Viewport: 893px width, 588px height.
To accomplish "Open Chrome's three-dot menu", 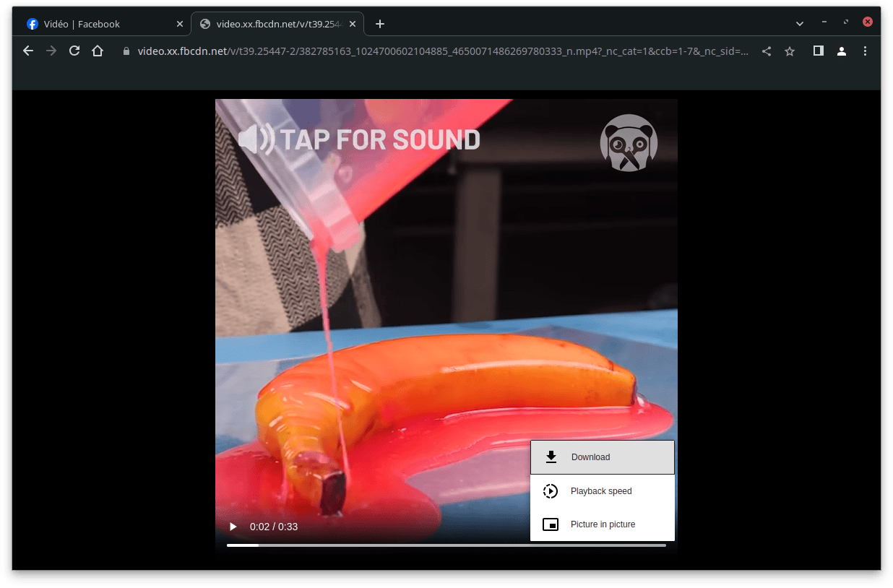I will click(x=865, y=51).
